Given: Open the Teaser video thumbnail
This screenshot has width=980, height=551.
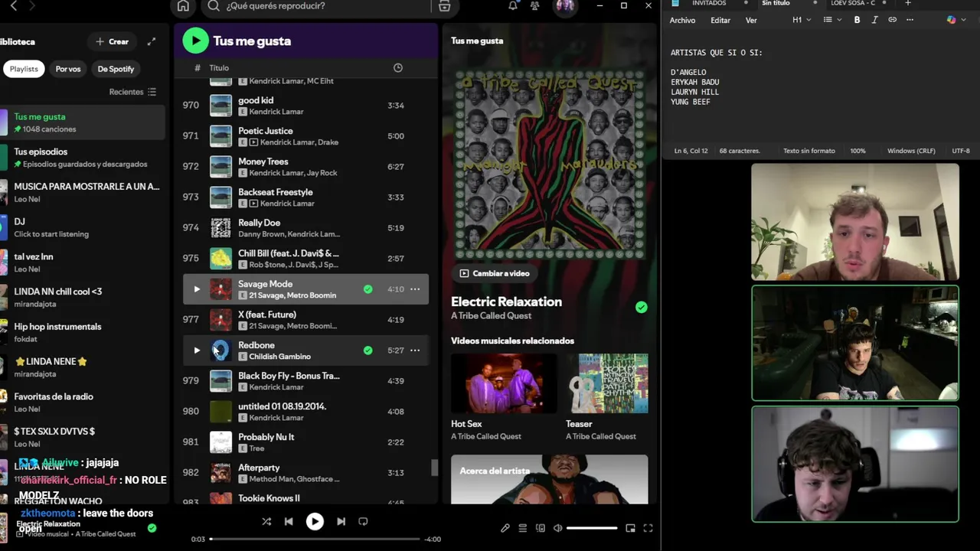Looking at the screenshot, I should (x=607, y=383).
